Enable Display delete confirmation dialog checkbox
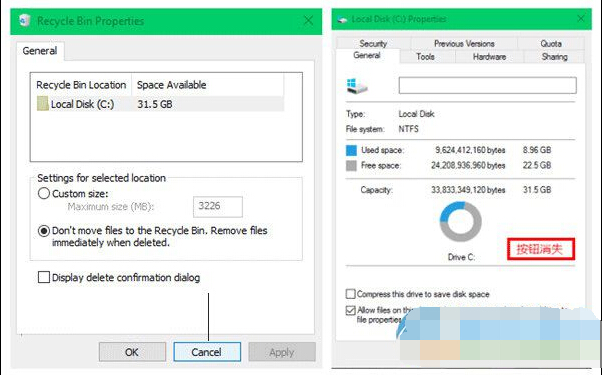This screenshot has height=375, width=602. (x=44, y=277)
